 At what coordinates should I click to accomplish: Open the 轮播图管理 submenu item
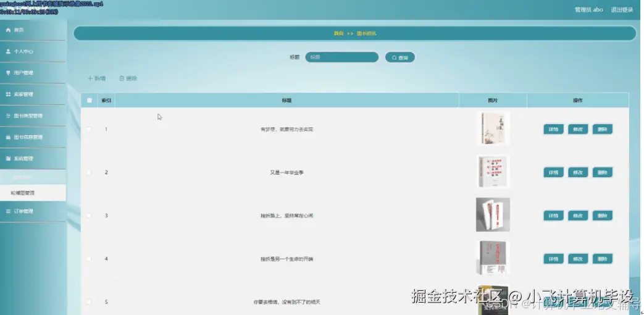coord(33,193)
